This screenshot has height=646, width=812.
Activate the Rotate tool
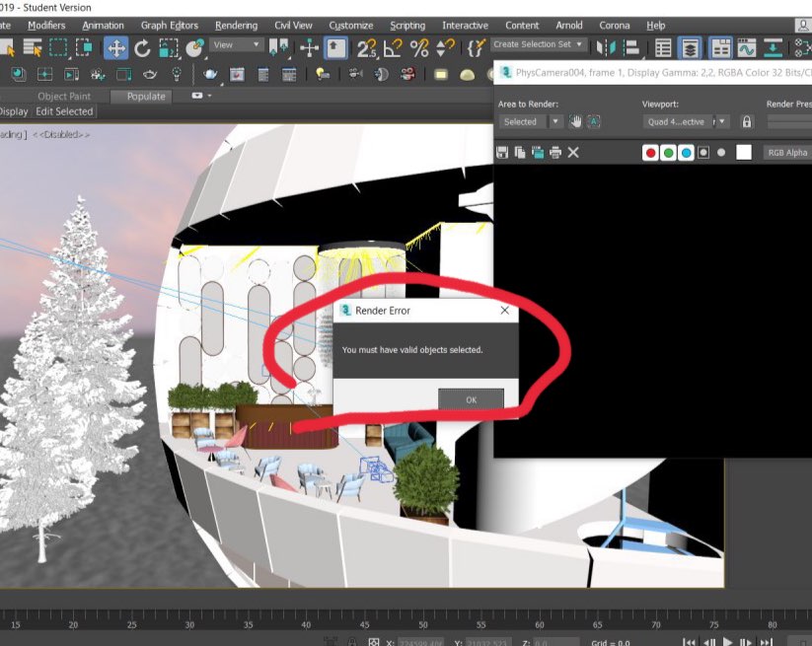142,48
